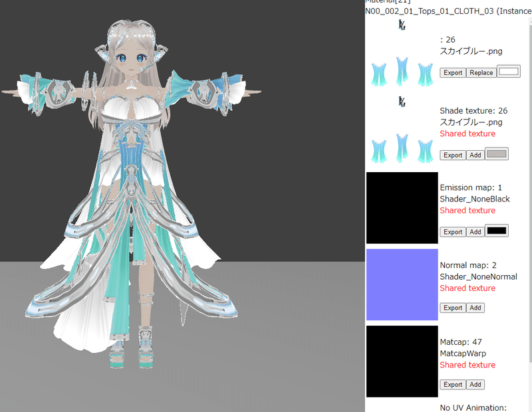
Task: Open the gray shade color swatch
Action: click(497, 154)
